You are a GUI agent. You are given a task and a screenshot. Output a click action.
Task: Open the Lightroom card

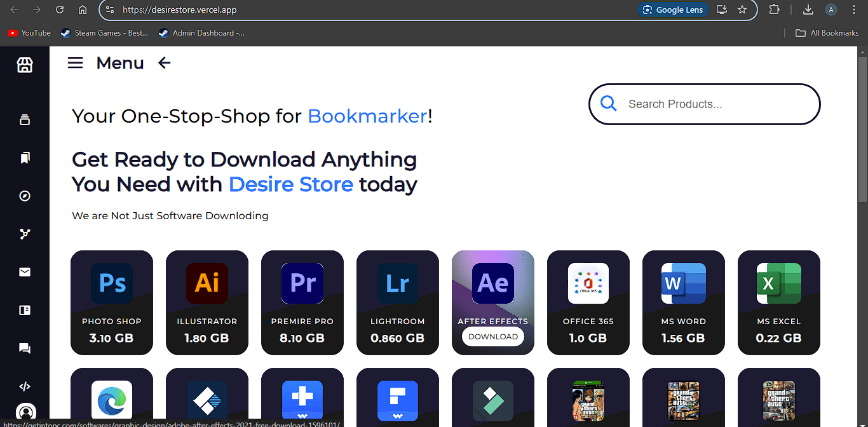pyautogui.click(x=398, y=302)
